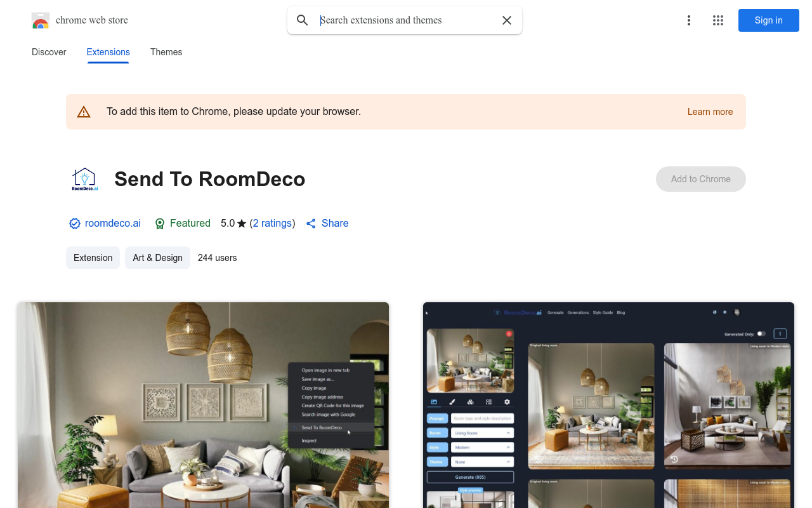Screen dimensions: 812x508
Task: Click the Extension category chip
Action: 93,258
